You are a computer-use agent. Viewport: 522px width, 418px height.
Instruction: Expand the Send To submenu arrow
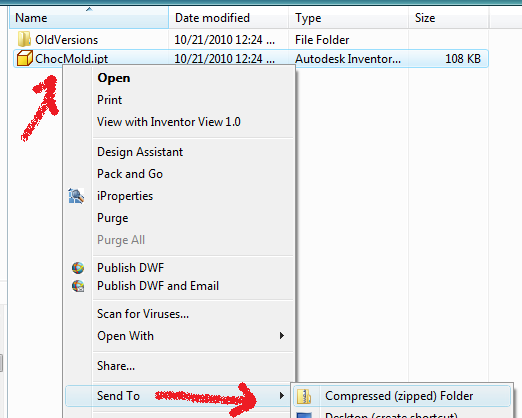tap(282, 396)
